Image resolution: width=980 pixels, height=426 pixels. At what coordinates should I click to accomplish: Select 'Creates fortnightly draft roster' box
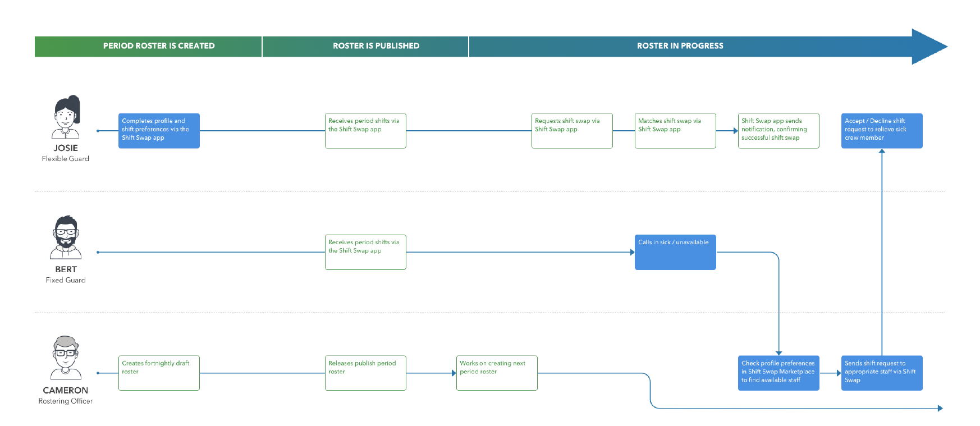(159, 373)
